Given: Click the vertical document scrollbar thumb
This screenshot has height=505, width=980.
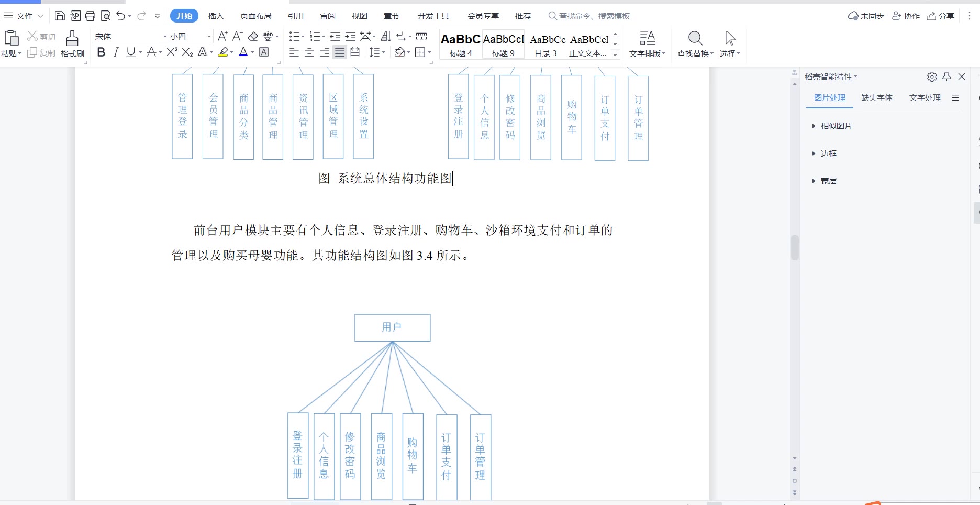Looking at the screenshot, I should 795,247.
